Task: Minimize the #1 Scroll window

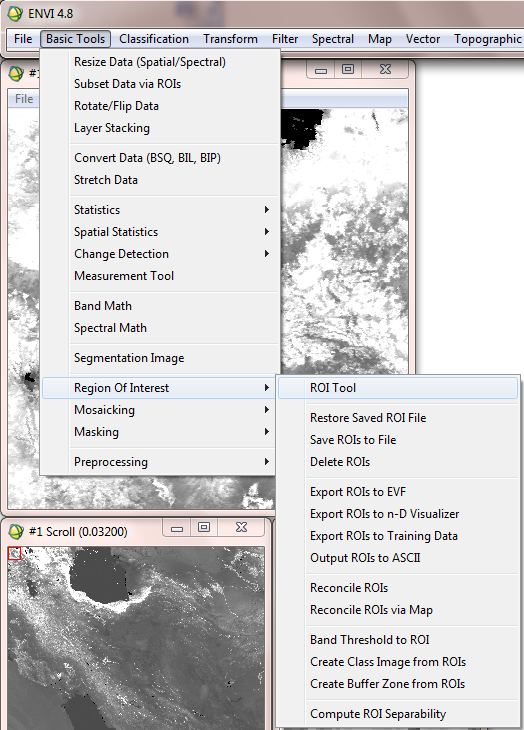Action: [177, 528]
